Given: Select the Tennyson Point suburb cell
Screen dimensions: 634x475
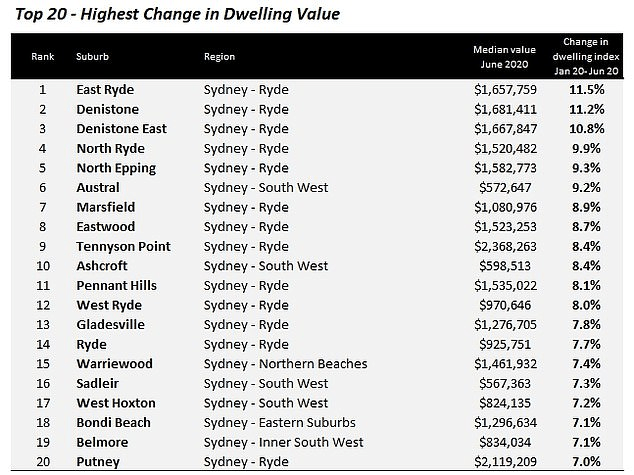Looking at the screenshot, I should pos(123,247).
